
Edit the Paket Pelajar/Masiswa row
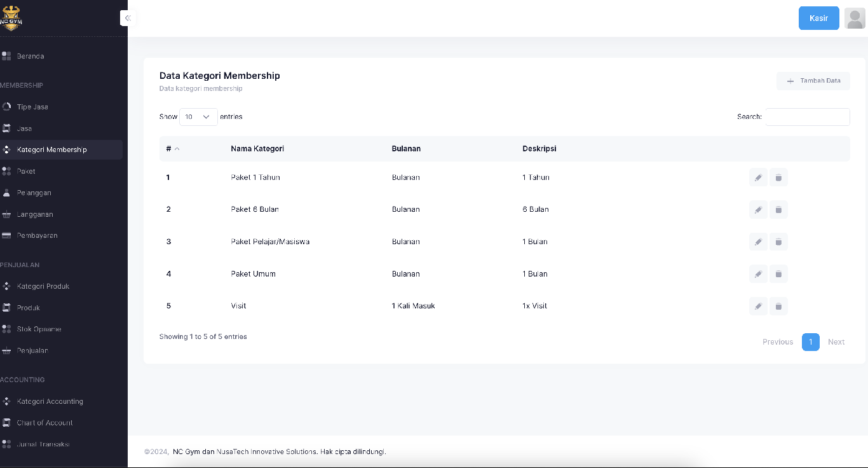coord(758,242)
